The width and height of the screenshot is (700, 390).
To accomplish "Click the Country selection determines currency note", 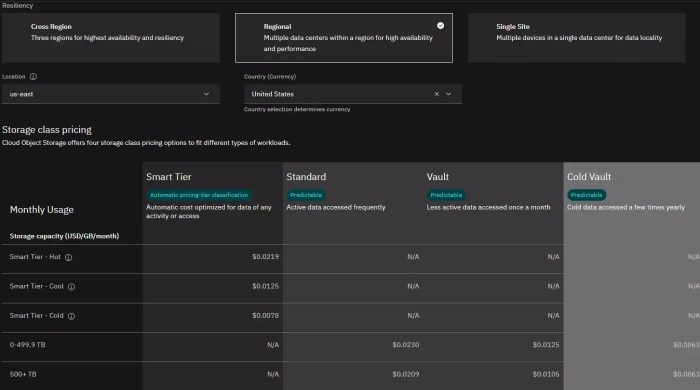I will click(x=297, y=109).
